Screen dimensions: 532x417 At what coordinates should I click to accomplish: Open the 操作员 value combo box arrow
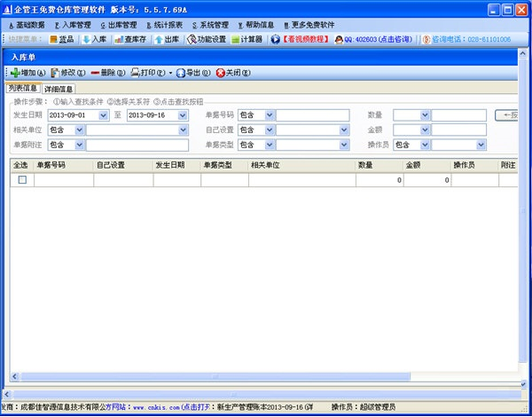point(481,145)
